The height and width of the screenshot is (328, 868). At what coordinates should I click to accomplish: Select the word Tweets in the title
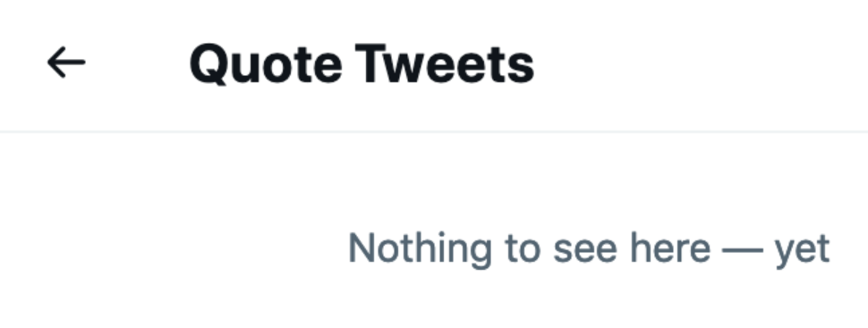click(445, 64)
